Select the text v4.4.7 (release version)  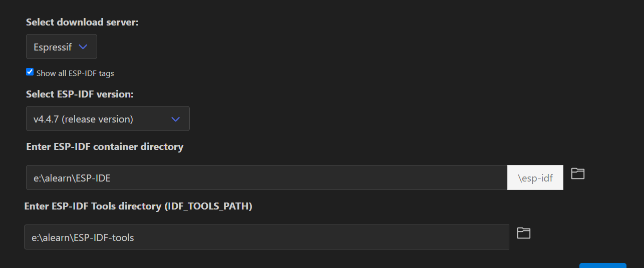point(83,119)
